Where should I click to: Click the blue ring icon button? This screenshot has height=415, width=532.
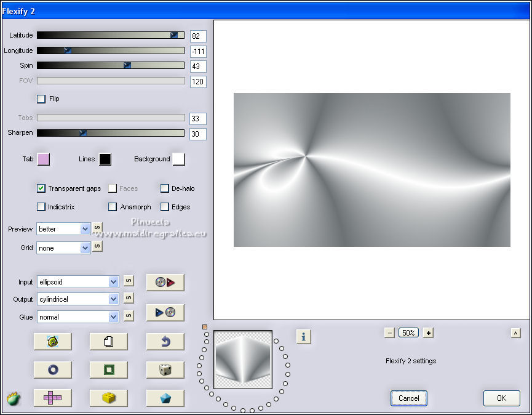click(x=53, y=369)
